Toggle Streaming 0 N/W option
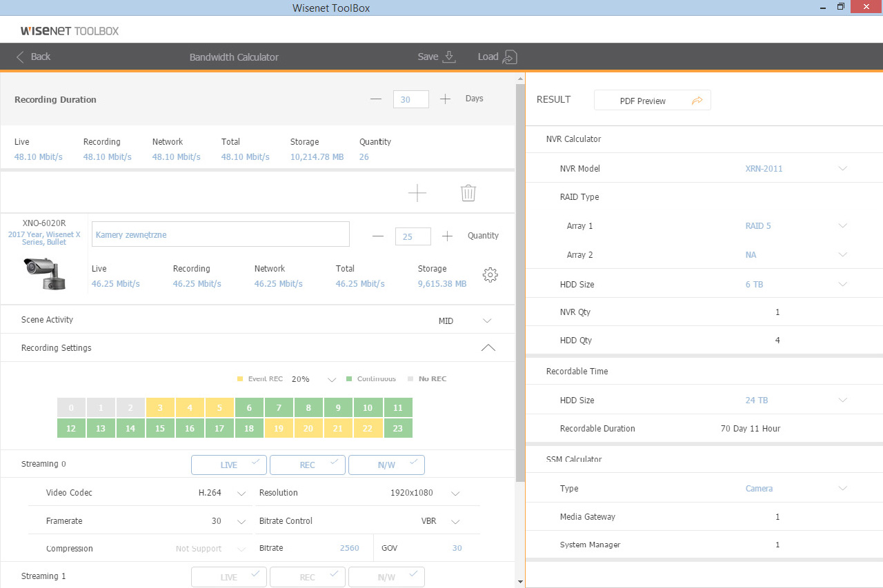This screenshot has height=588, width=883. point(386,465)
